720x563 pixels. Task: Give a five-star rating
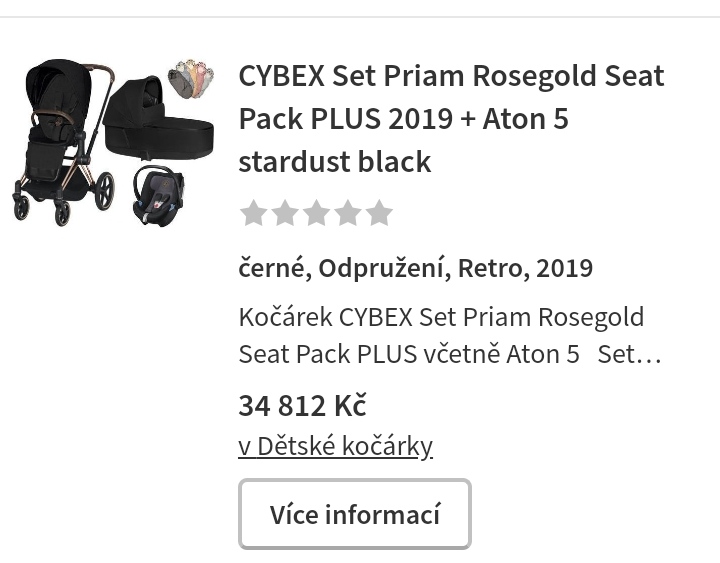[379, 213]
